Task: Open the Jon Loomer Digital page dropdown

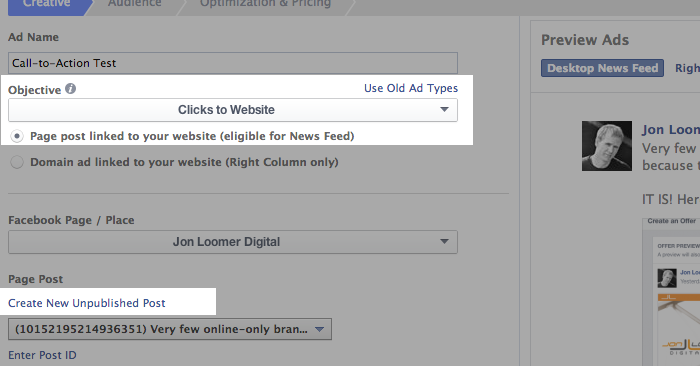Action: click(233, 242)
